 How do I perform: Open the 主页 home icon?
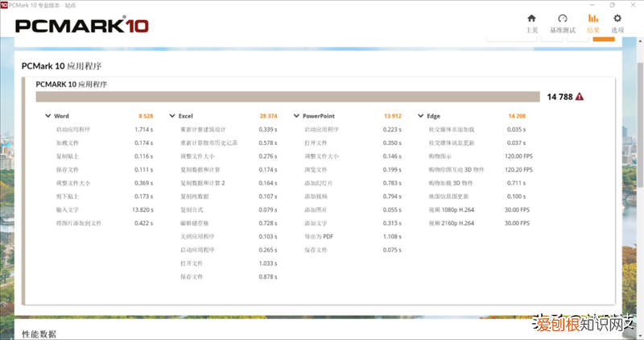point(531,19)
